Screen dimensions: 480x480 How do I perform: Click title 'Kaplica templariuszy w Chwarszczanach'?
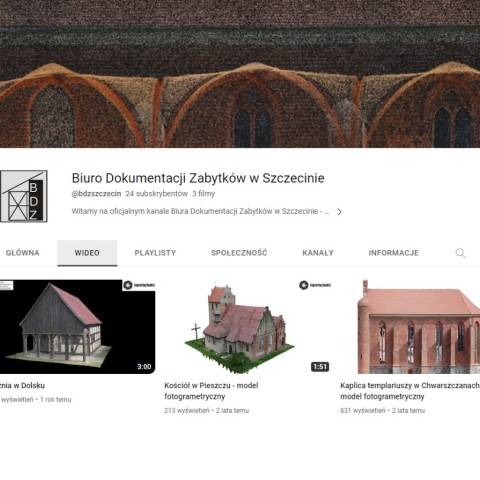(x=410, y=385)
